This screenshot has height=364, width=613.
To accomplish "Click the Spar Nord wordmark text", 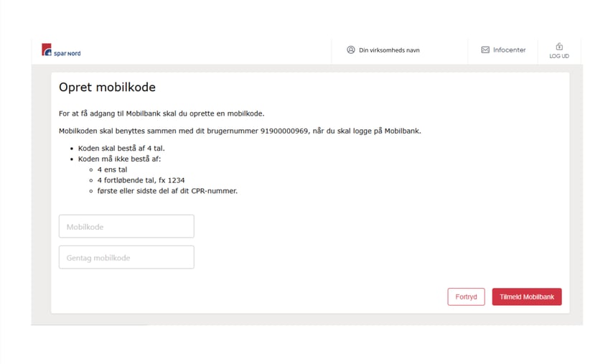I will [67, 53].
